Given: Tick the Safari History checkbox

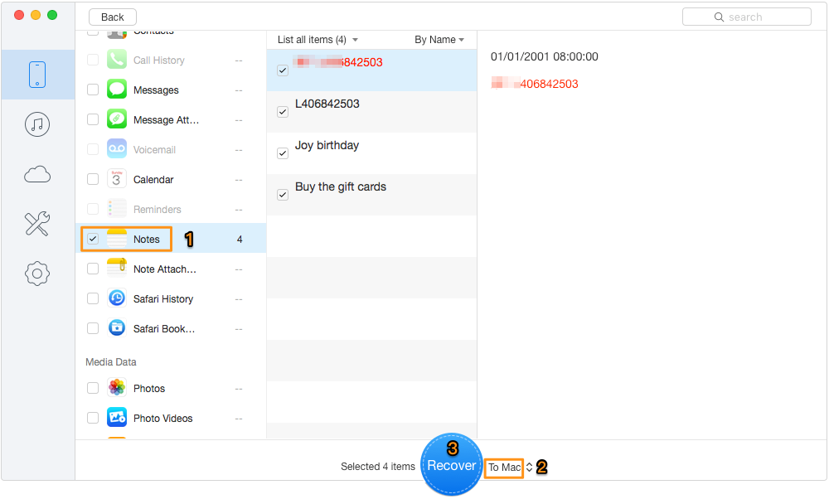Looking at the screenshot, I should pos(93,298).
